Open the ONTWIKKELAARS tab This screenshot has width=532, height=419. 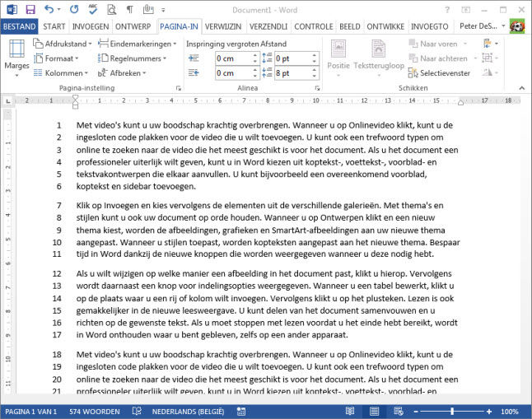click(385, 26)
